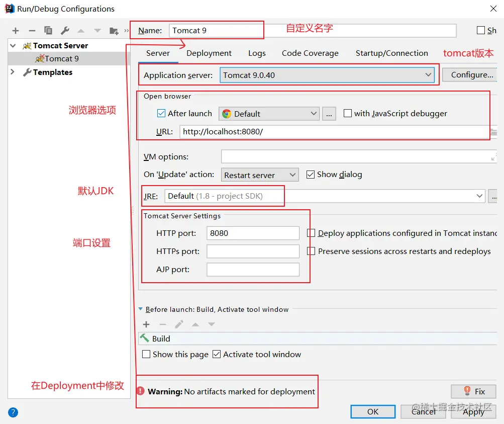Open the Logs tab
Screen dimensions: 504x424
click(x=257, y=53)
